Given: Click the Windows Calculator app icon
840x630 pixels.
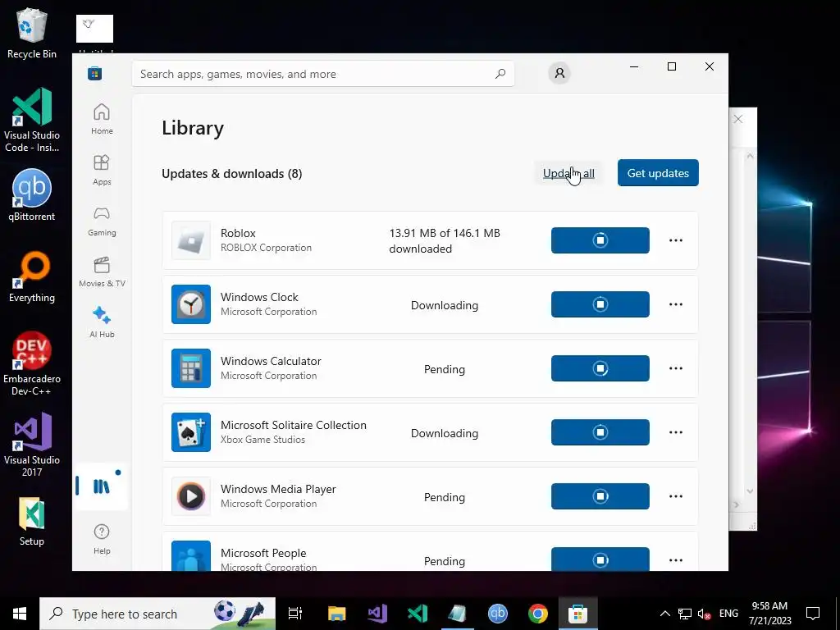Looking at the screenshot, I should tap(191, 368).
